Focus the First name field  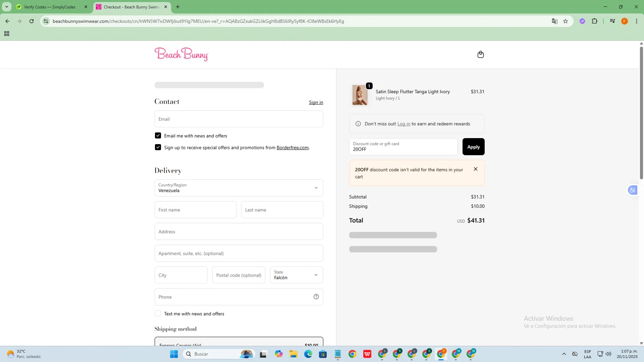tap(195, 210)
